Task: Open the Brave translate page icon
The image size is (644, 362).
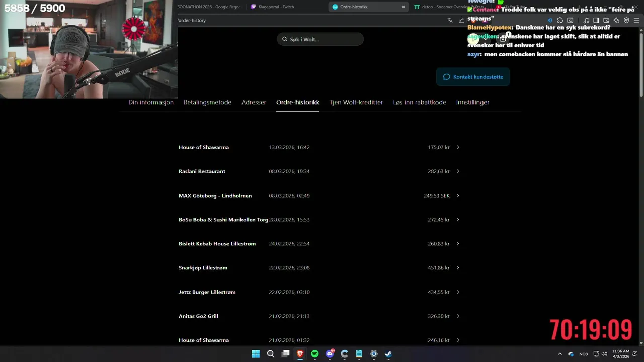Action: (x=450, y=20)
